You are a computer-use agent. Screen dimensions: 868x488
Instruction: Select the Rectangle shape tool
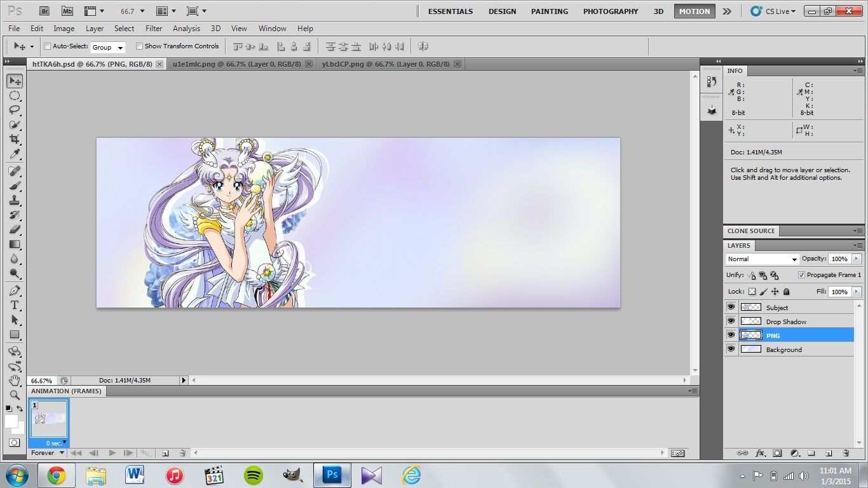pyautogui.click(x=15, y=335)
